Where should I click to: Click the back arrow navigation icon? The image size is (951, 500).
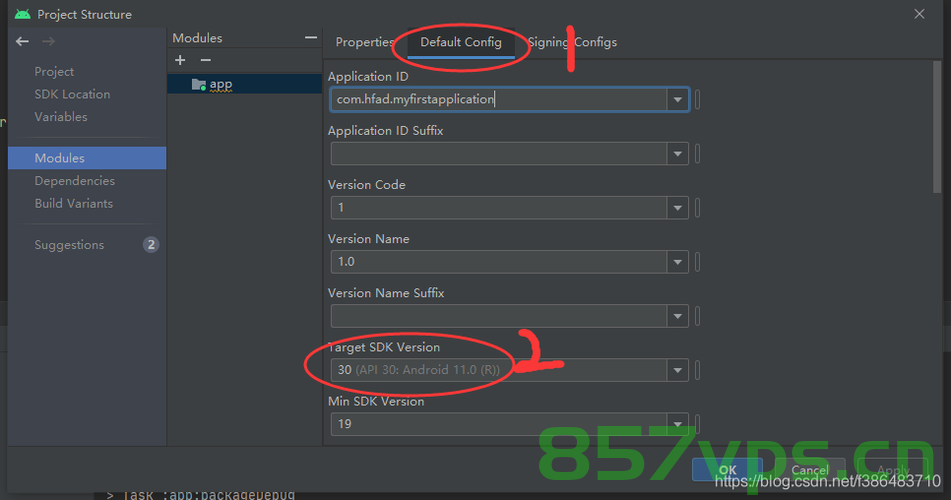[22, 41]
